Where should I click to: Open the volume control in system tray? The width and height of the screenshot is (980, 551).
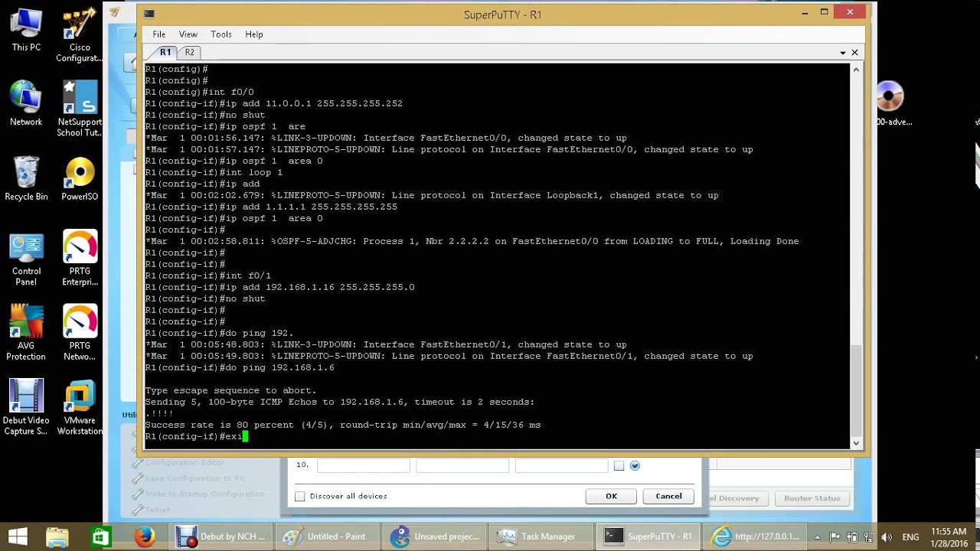(887, 537)
